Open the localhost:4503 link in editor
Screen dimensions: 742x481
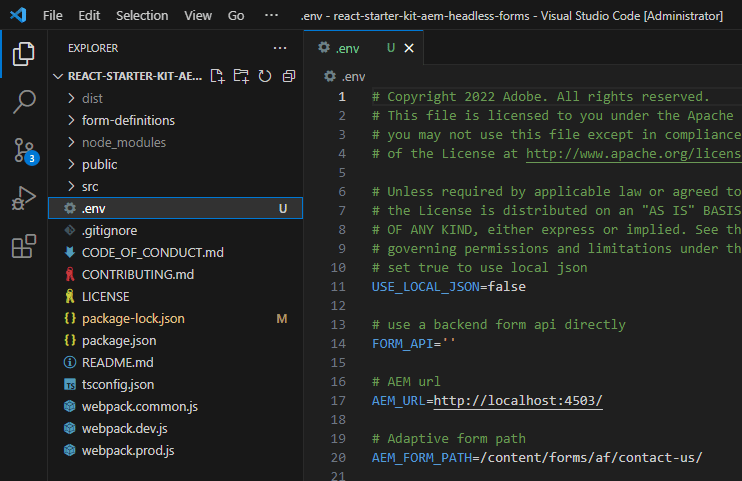[x=517, y=400]
